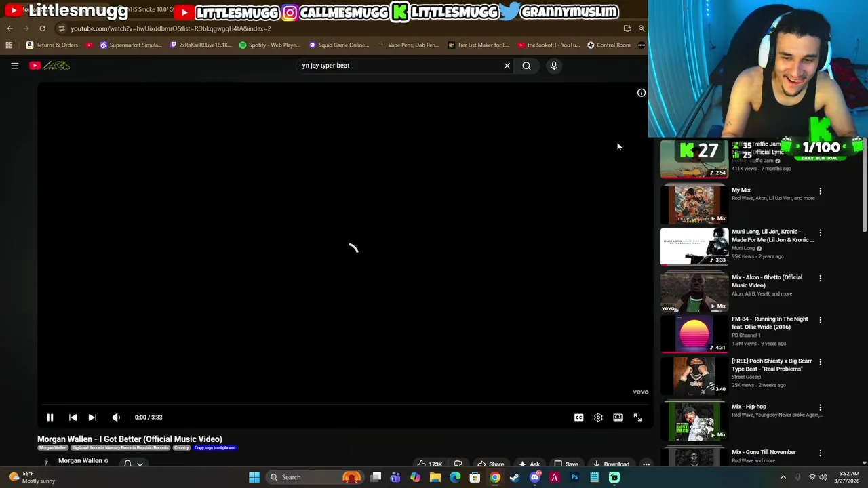The width and height of the screenshot is (868, 488).
Task: Open options menu for Muni Long video
Action: (820, 232)
